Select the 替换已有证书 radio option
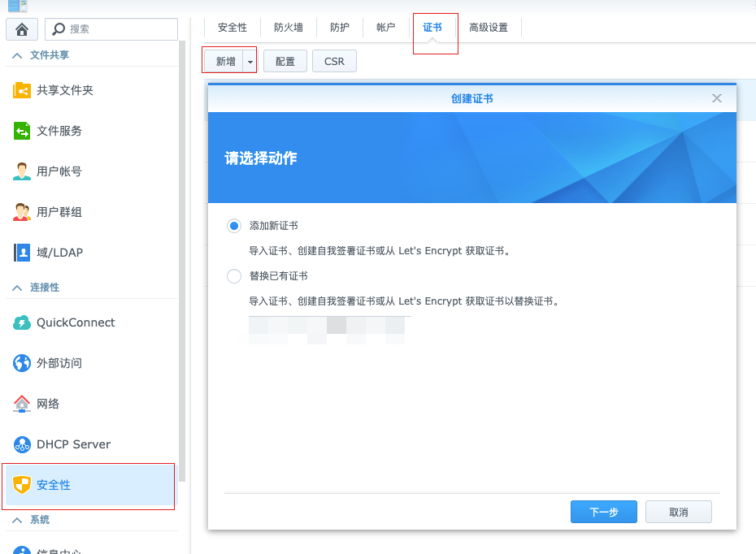This screenshot has width=756, height=554. coord(234,276)
